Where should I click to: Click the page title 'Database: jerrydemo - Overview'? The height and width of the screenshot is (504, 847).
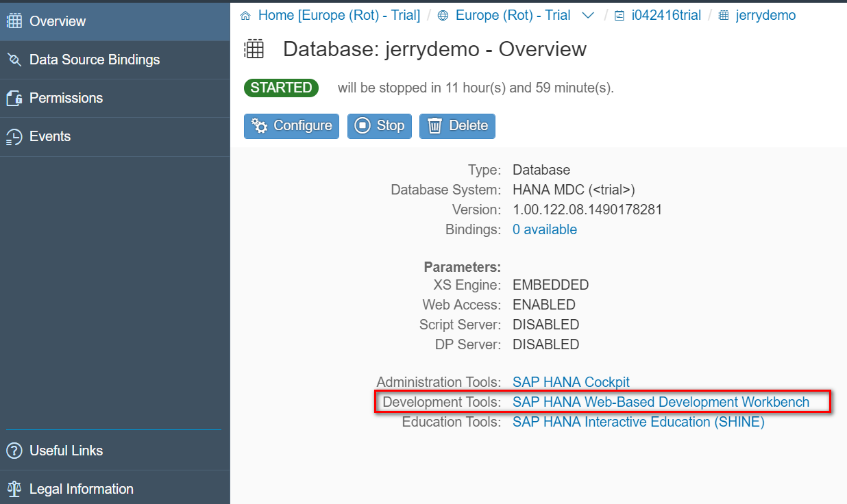tap(434, 49)
